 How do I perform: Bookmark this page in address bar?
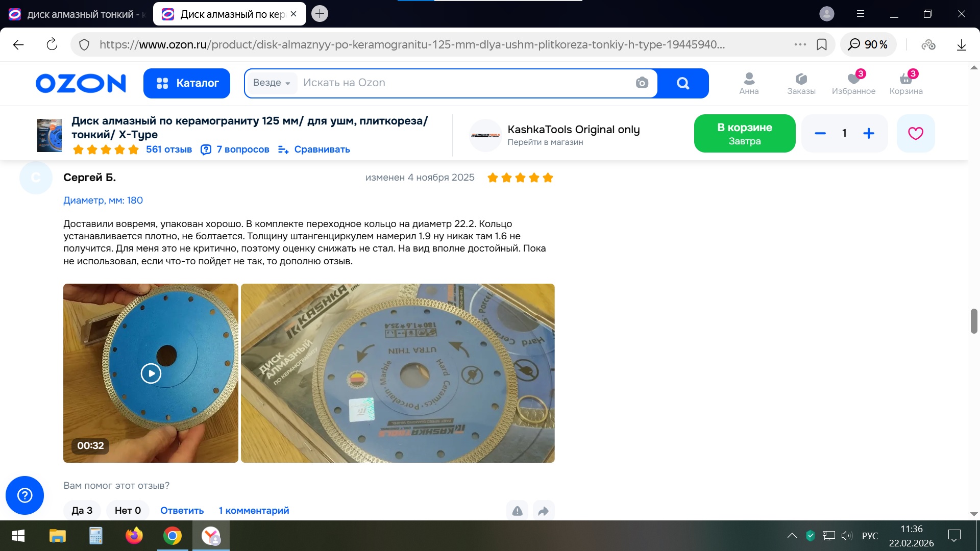coord(822,44)
